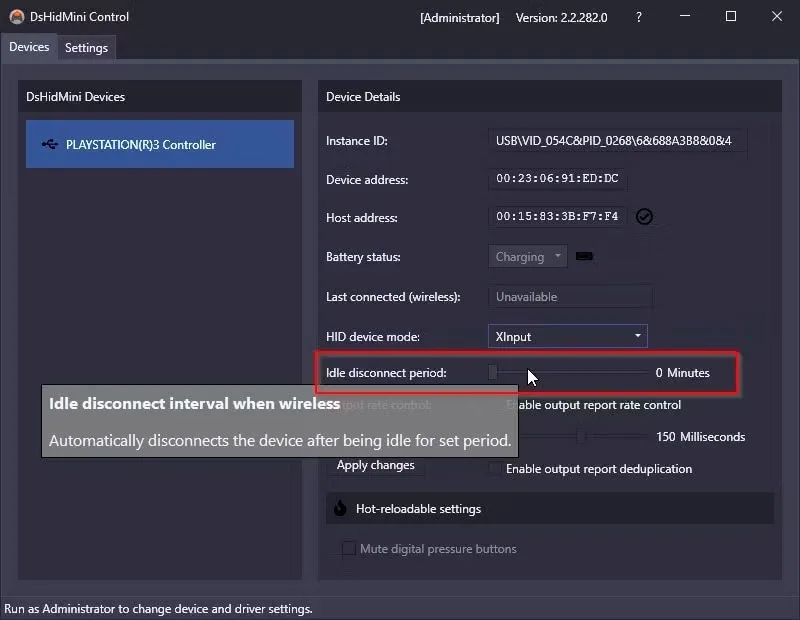Open the Battery status Charging dropdown

click(x=528, y=257)
